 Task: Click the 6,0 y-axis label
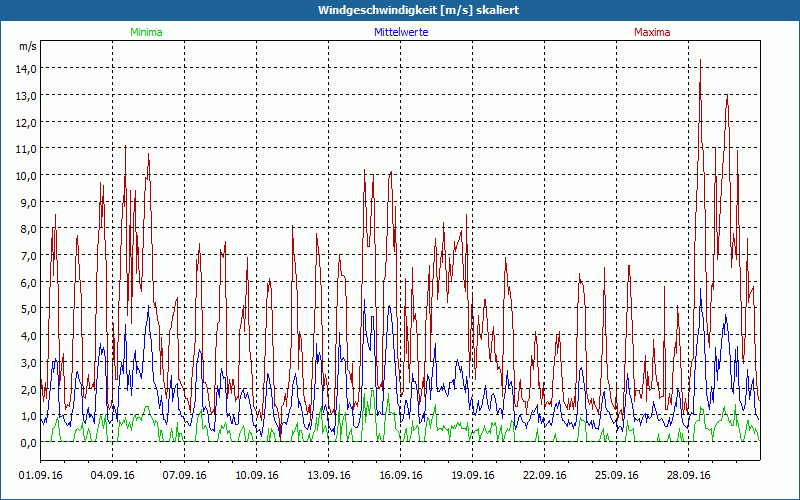coord(29,282)
